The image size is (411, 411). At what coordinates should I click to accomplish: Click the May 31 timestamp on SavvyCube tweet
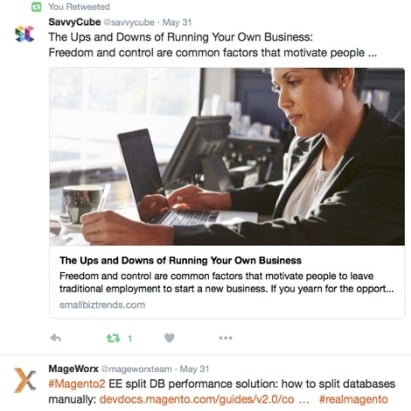pos(177,23)
